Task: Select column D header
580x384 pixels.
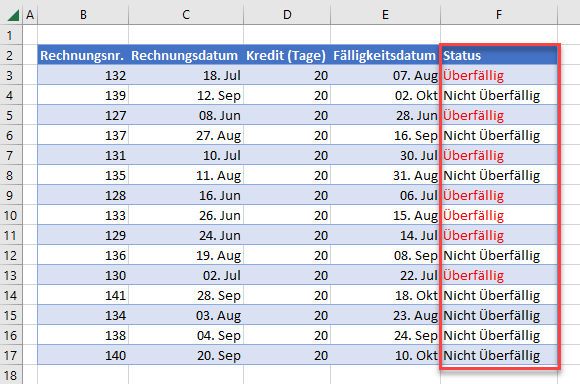Action: (x=287, y=15)
